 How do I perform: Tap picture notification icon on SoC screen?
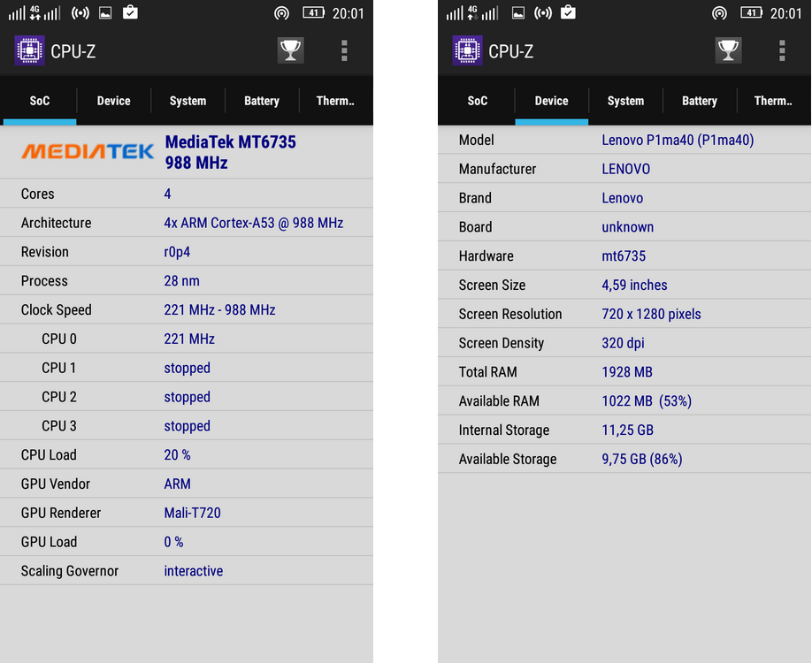pos(105,13)
